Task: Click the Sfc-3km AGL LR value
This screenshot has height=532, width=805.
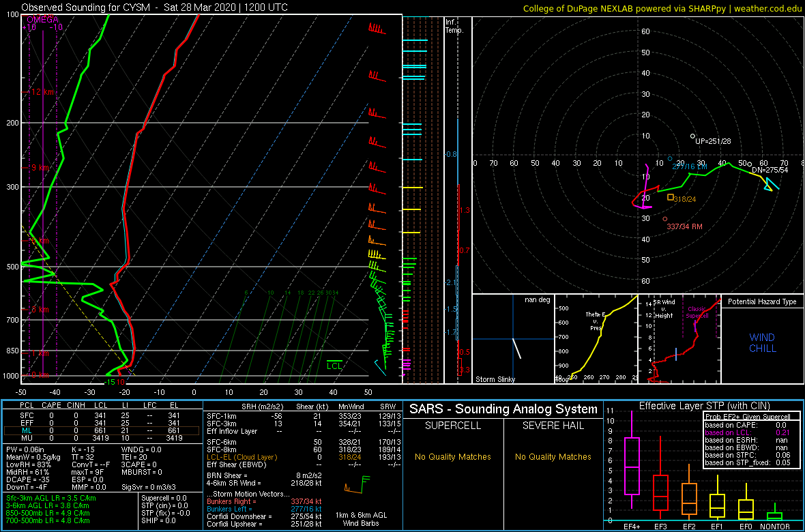Action: coord(51,499)
